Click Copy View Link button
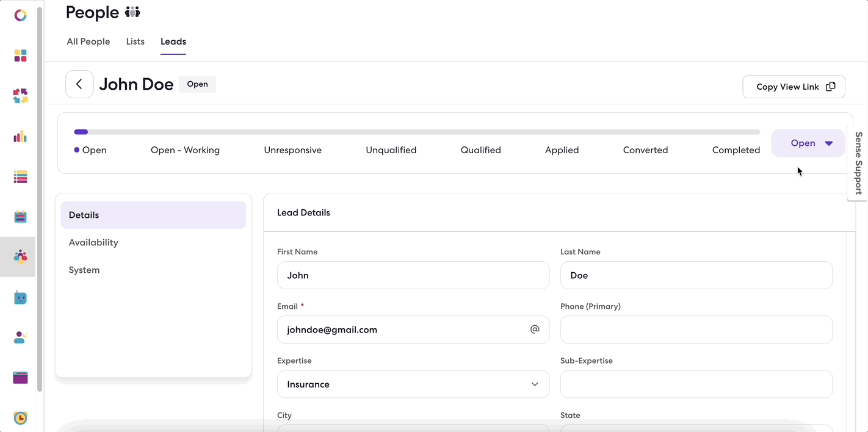 (x=794, y=87)
